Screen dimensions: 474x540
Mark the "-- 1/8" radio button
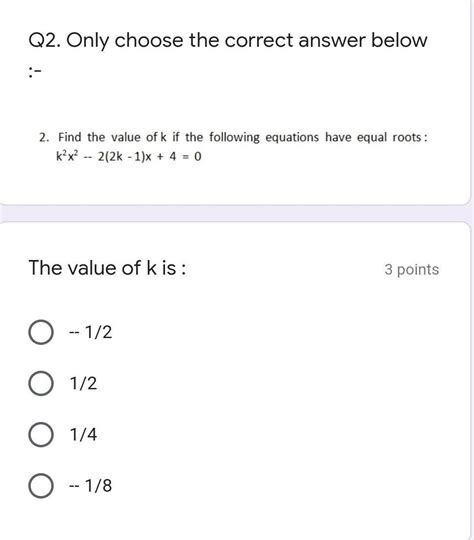(x=41, y=486)
